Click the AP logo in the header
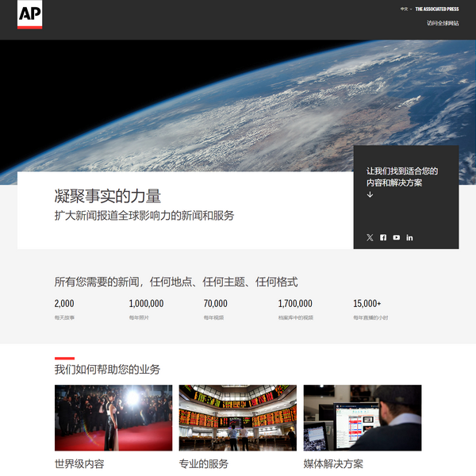 coord(29,16)
